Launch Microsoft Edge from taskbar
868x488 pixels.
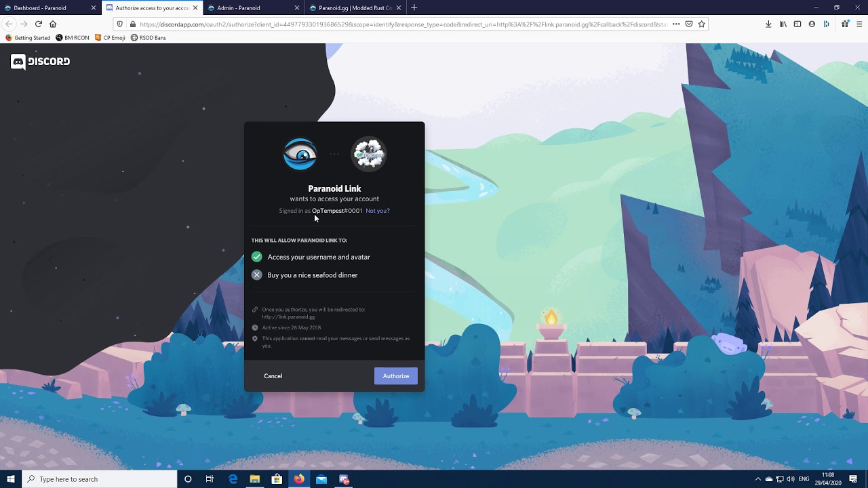(233, 479)
